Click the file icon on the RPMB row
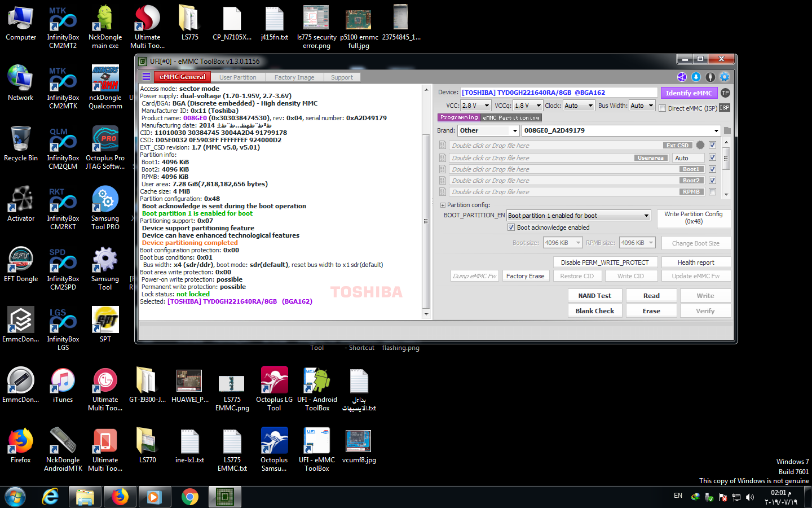This screenshot has height=508, width=812. click(443, 192)
